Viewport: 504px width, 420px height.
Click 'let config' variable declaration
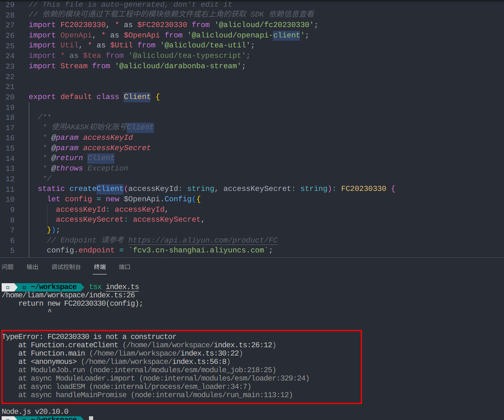69,199
